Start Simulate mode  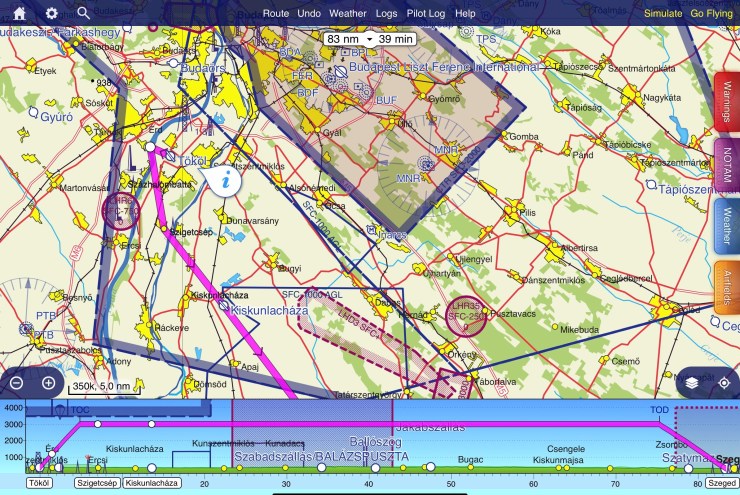[x=663, y=14]
